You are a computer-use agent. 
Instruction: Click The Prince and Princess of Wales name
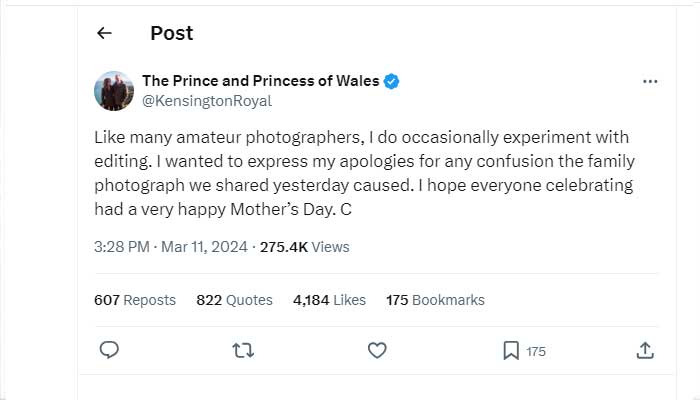pos(260,81)
